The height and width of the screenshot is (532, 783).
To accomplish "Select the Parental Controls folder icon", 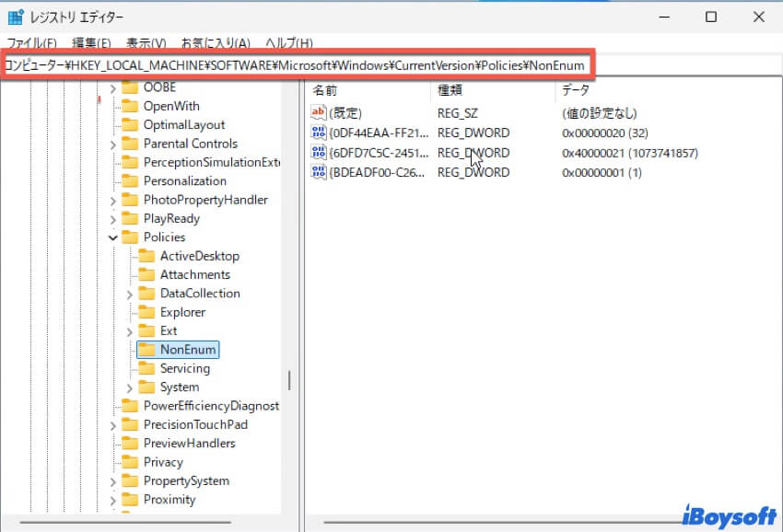I will click(130, 144).
